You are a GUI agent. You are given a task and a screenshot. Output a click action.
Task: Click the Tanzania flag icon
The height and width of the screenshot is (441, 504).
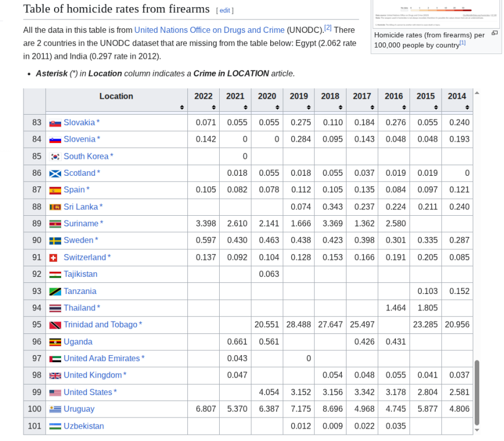55,292
